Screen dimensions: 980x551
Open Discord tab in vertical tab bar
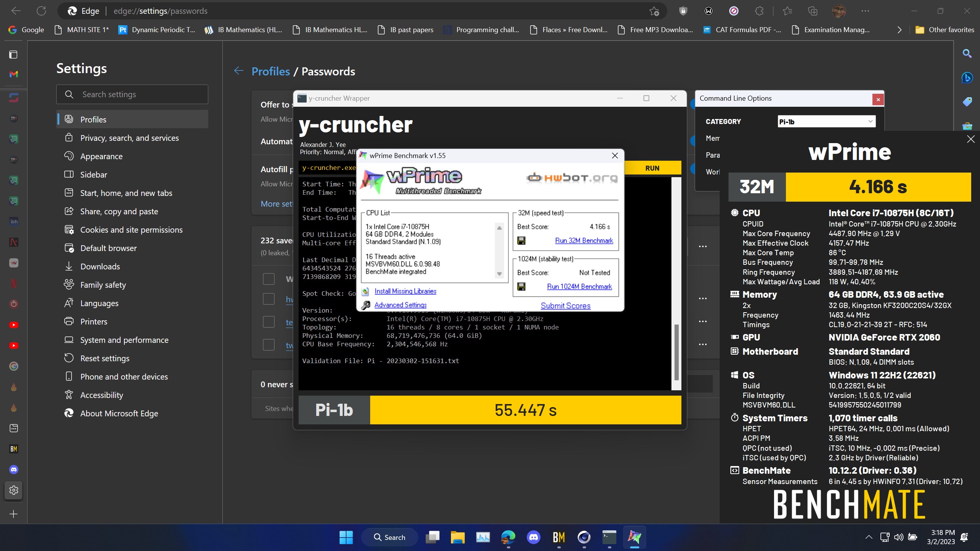(14, 469)
